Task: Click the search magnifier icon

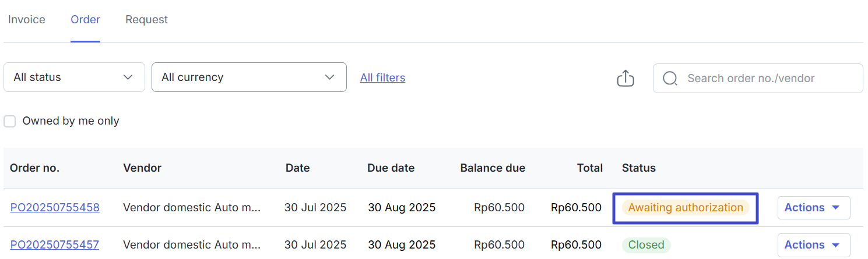Action: click(670, 78)
